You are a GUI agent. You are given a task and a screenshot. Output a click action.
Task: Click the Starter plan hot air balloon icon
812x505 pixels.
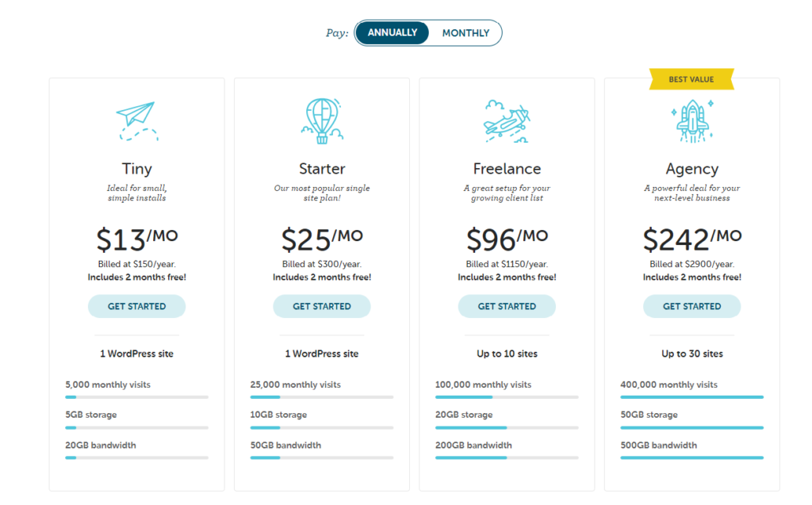coord(322,121)
